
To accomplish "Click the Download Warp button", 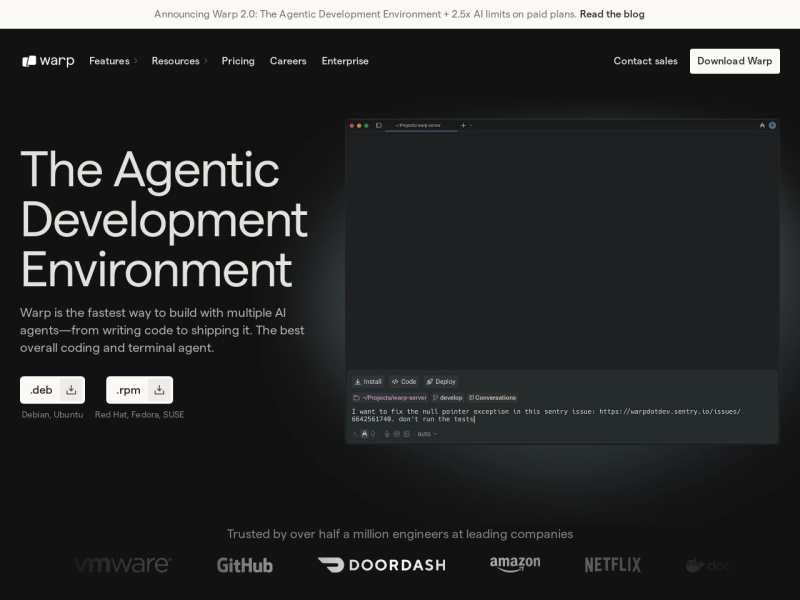I will 735,61.
